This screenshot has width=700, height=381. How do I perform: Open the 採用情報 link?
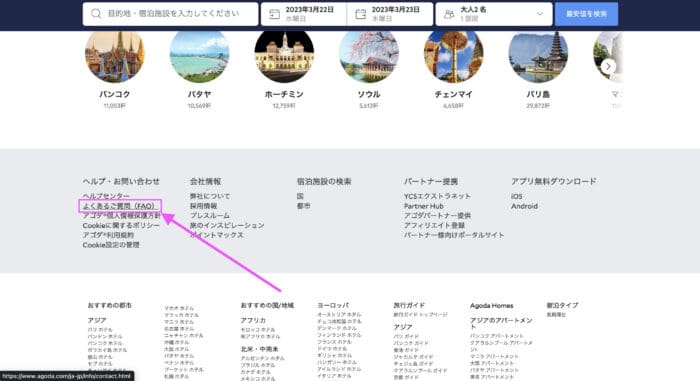point(203,206)
